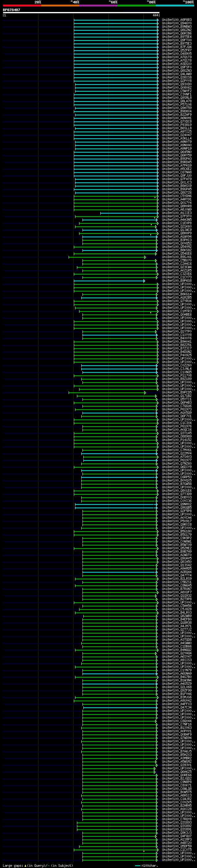Click the purple ~60% identity legend segment
This screenshot has width=197, height=868.
[99, 6]
